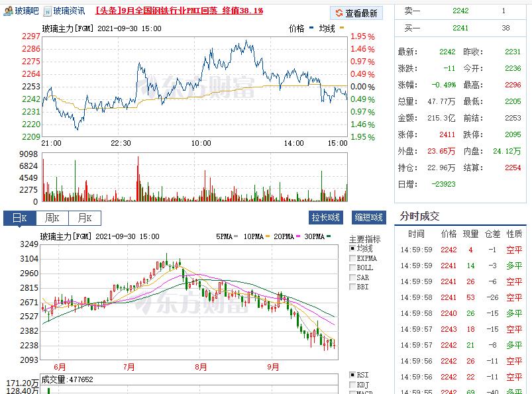Click the 14:59:58 trade row priced 2240
The image size is (532, 394).
tap(460, 313)
